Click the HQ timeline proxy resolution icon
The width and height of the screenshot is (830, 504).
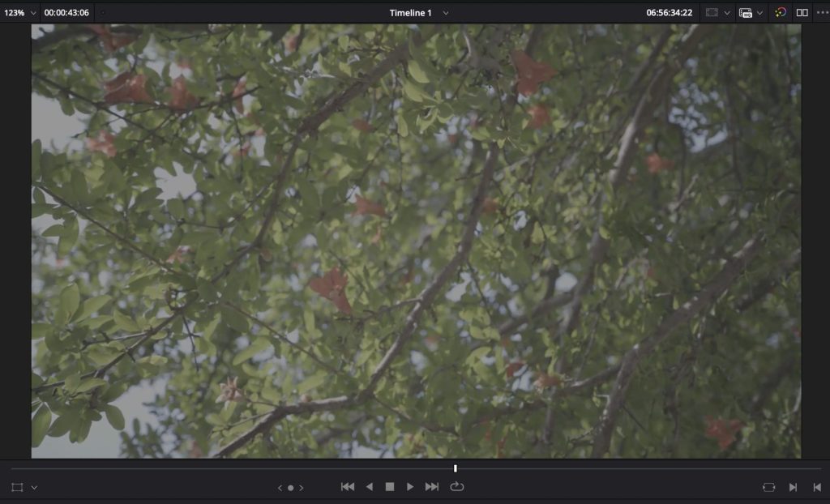[746, 13]
